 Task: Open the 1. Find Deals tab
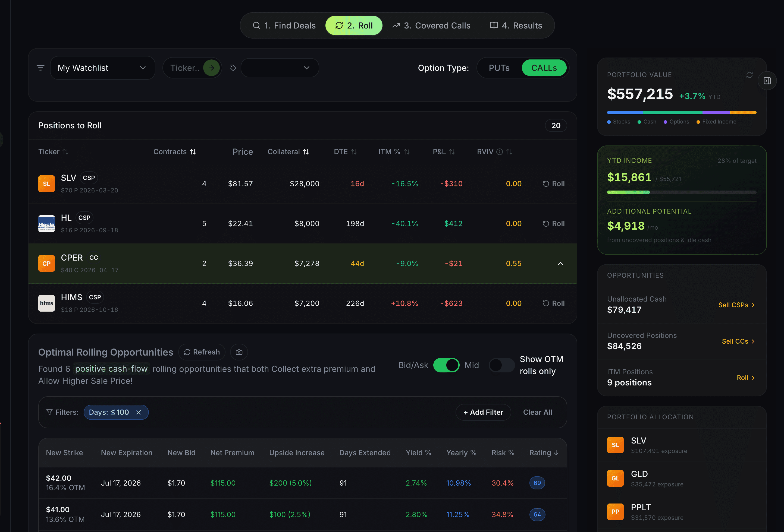point(284,26)
